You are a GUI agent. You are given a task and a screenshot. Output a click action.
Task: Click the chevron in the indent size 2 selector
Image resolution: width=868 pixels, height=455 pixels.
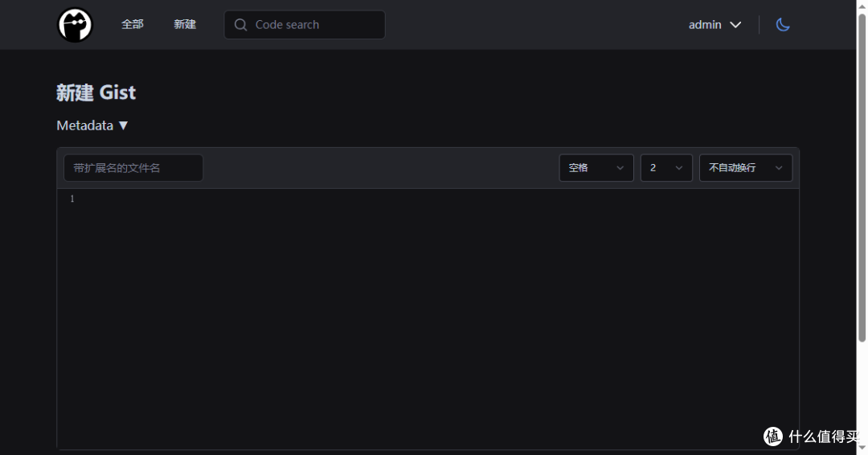[x=678, y=168]
